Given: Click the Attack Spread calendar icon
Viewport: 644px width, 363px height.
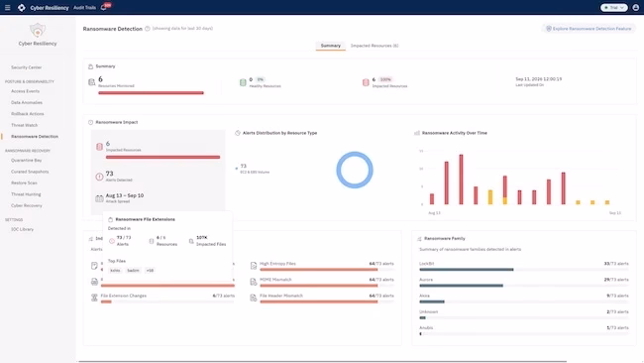Looking at the screenshot, I should coord(99,198).
